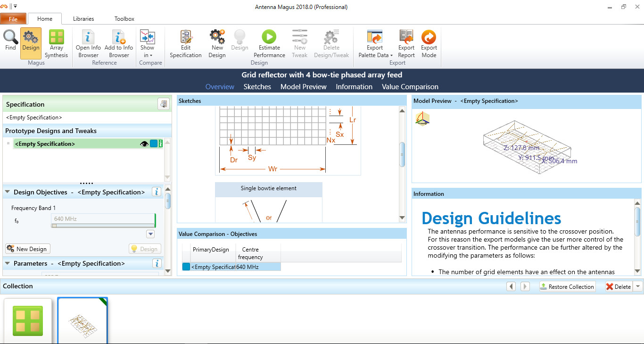Select the Empty Specification prototype design row
The height and width of the screenshot is (344, 644).
pyautogui.click(x=88, y=144)
